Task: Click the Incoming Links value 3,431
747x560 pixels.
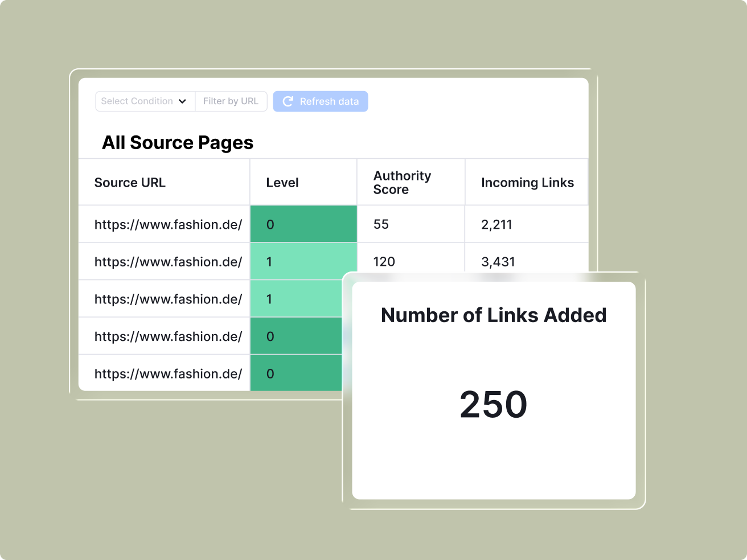Action: coord(498,262)
